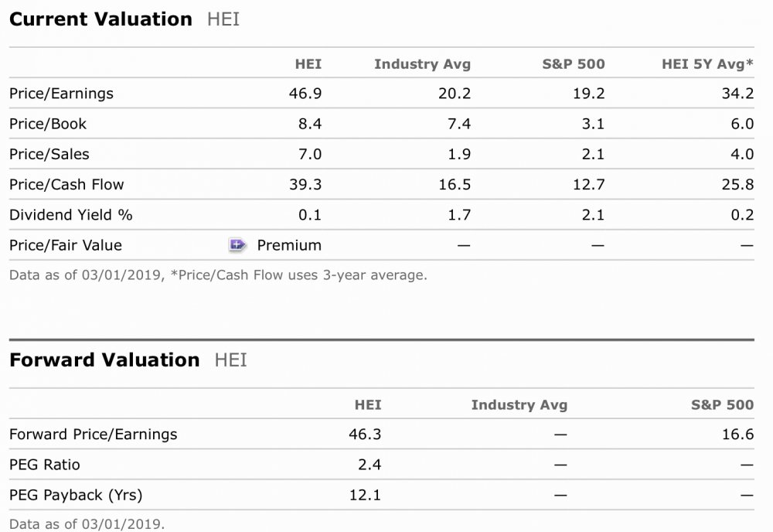Click Industry Avg header in Forward Valuation table
Viewport: 773px width, 532px height.
click(x=519, y=405)
